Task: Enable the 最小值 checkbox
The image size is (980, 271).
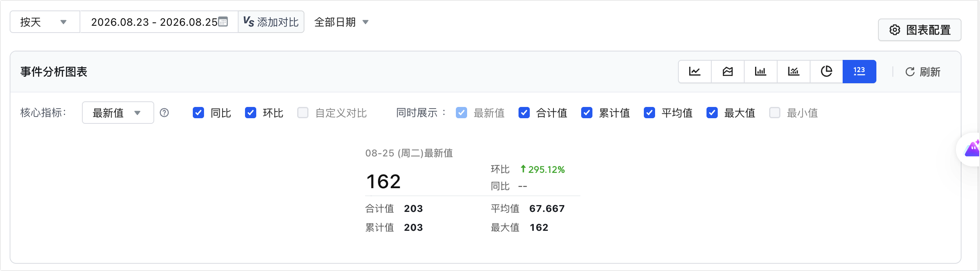Action: point(775,113)
